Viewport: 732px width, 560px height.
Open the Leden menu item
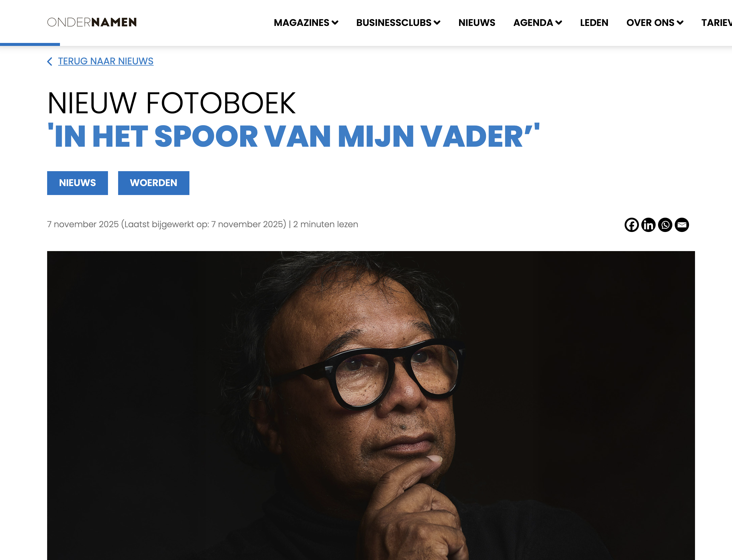pyautogui.click(x=594, y=23)
